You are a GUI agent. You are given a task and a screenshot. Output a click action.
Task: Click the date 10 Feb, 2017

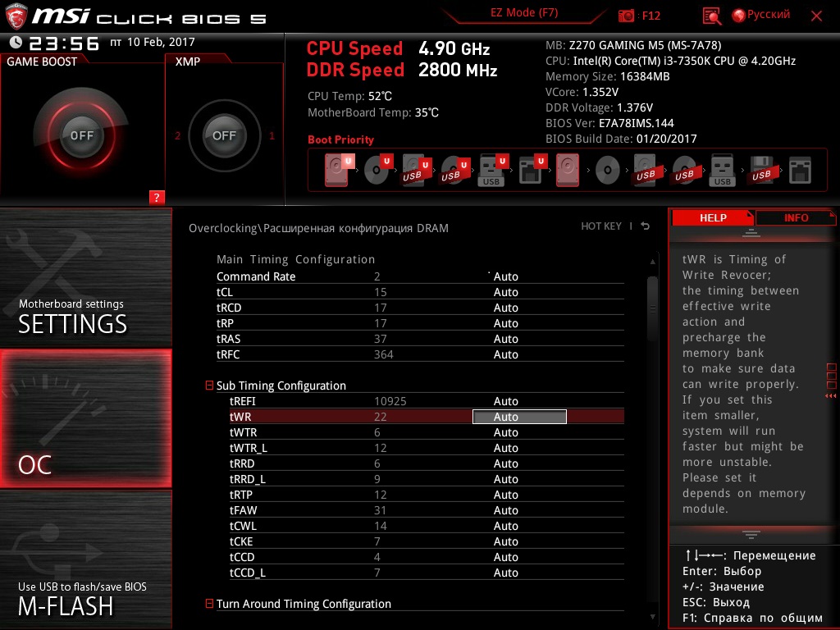(161, 42)
